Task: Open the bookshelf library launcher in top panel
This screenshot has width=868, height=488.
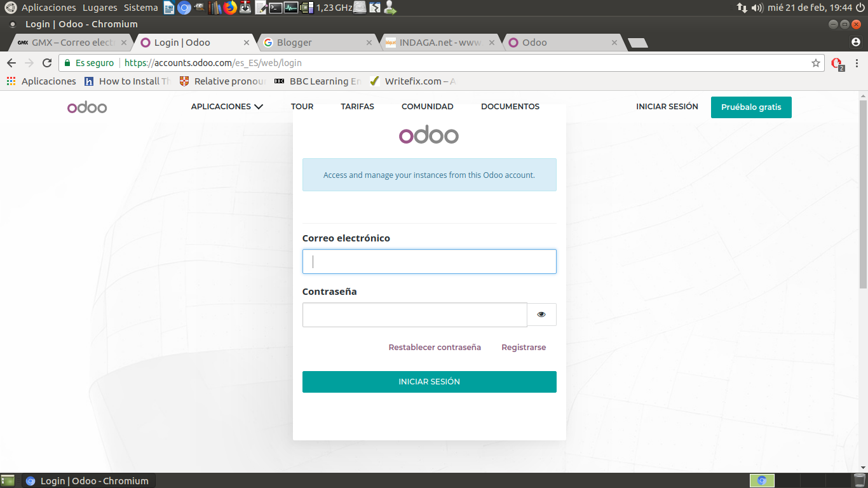Action: 215,8
